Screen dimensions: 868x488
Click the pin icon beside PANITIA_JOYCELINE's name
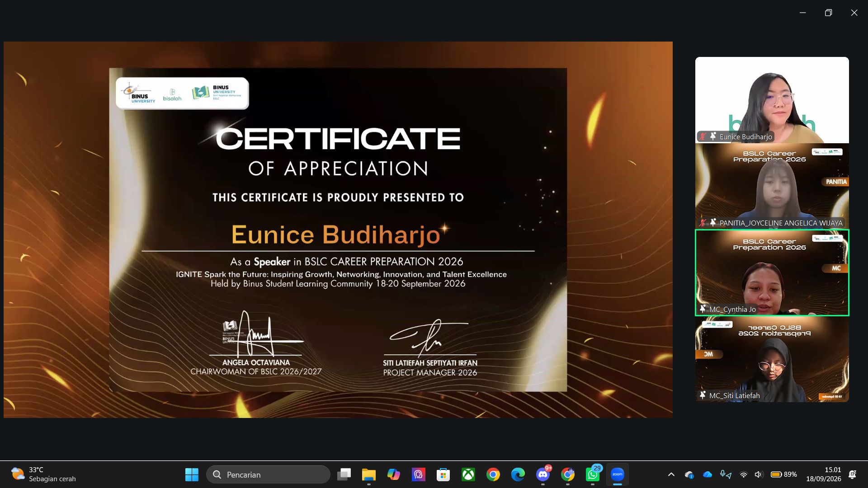click(713, 222)
